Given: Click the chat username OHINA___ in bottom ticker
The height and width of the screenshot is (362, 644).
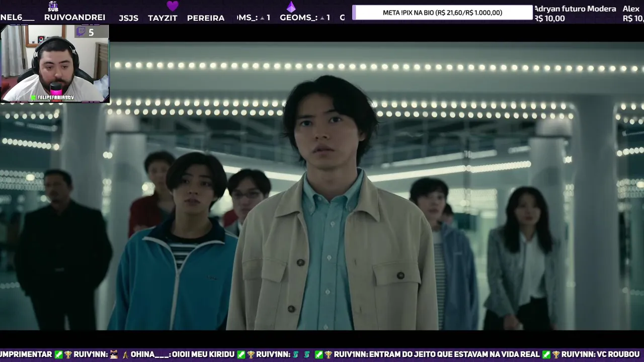Looking at the screenshot, I should click(x=149, y=354).
